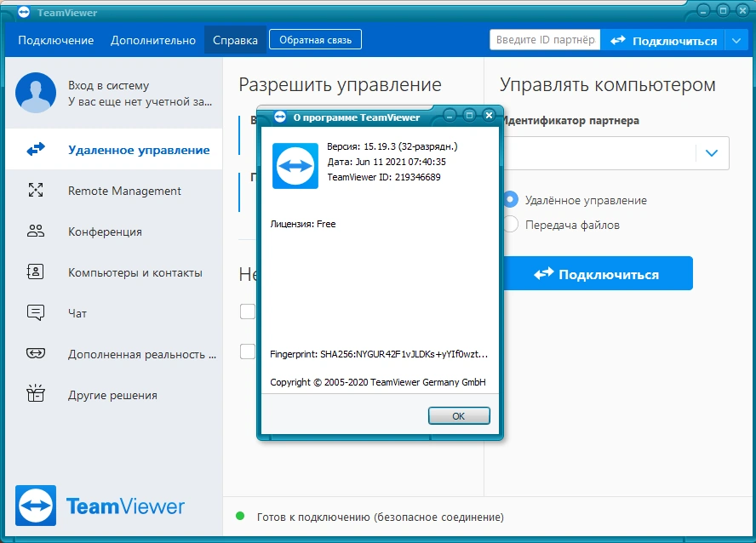Click the green connection status indicator
The image size is (756, 543).
click(x=240, y=517)
